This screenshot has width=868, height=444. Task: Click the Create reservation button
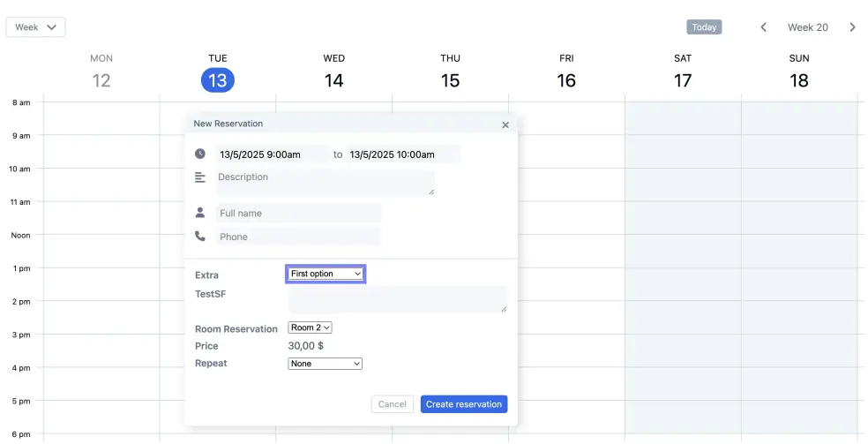coord(464,404)
